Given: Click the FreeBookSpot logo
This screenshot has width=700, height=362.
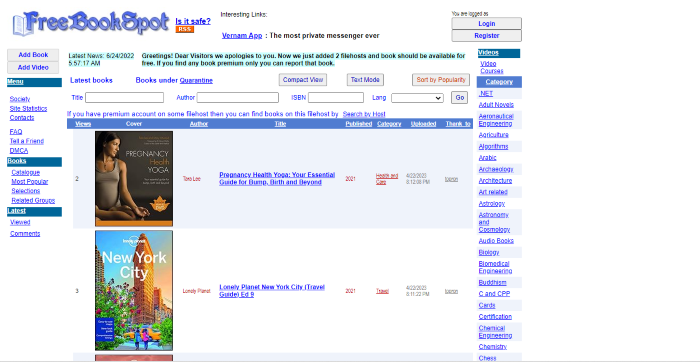Looking at the screenshot, I should click(91, 23).
